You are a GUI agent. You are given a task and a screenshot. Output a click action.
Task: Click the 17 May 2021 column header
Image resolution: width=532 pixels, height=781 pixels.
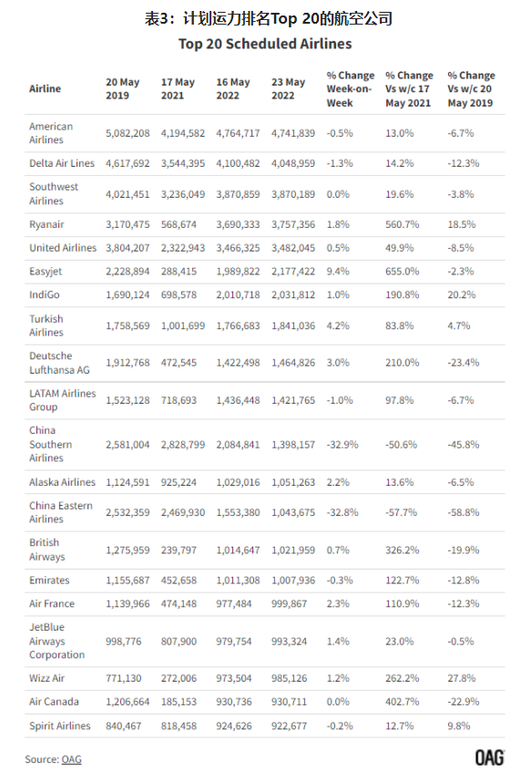178,88
